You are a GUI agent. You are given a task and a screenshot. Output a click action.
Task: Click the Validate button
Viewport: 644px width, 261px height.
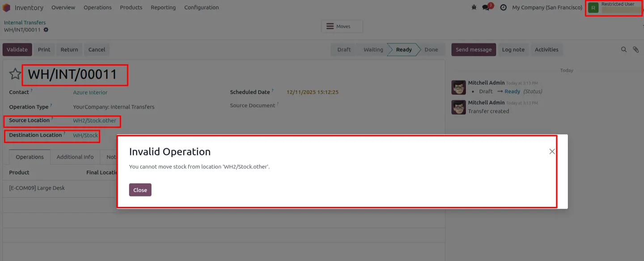(x=17, y=50)
